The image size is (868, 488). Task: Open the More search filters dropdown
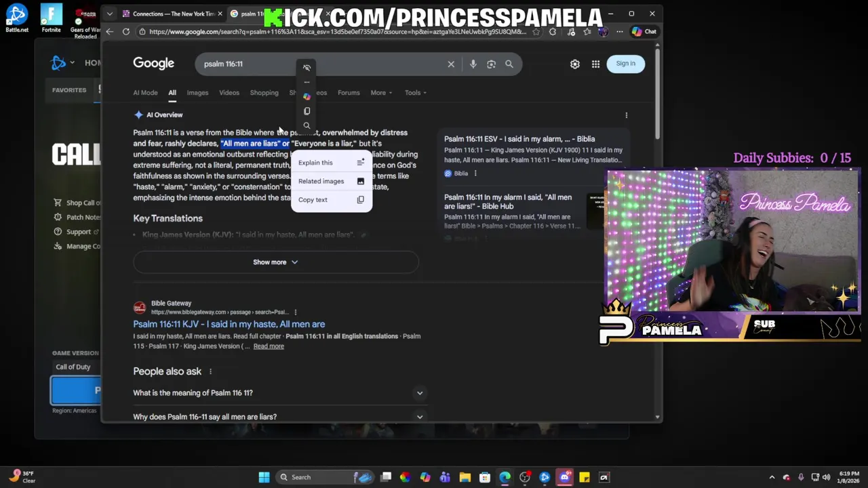coord(381,93)
